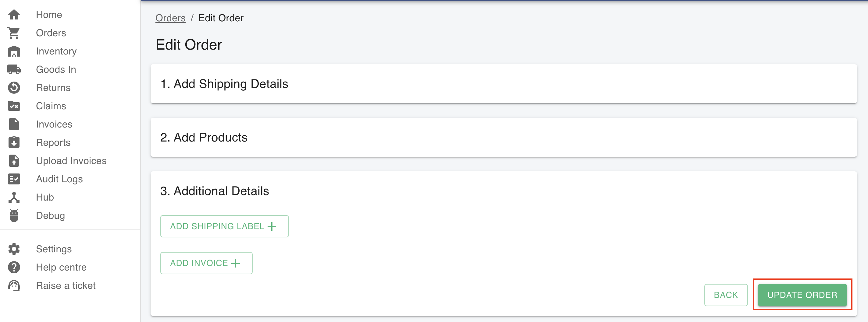Click the Claims folder icon
The height and width of the screenshot is (322, 868).
14,106
